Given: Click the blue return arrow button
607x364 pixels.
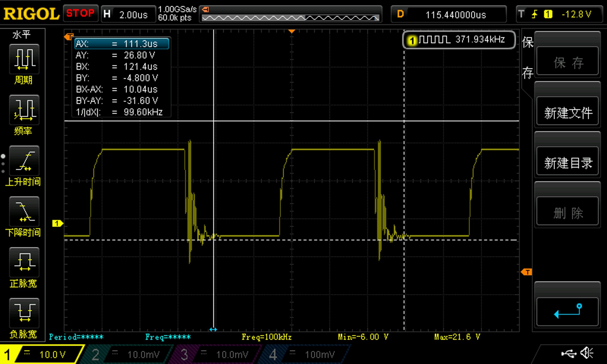Looking at the screenshot, I should point(567,311).
